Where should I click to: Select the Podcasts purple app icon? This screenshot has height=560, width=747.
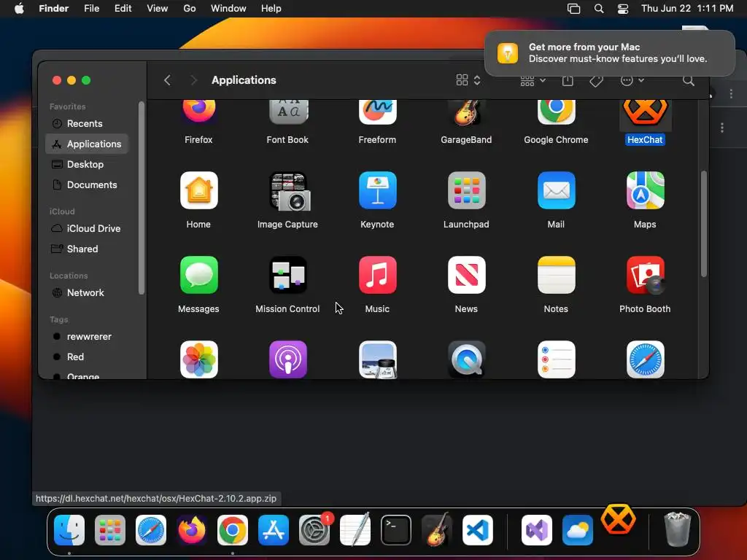point(288,359)
